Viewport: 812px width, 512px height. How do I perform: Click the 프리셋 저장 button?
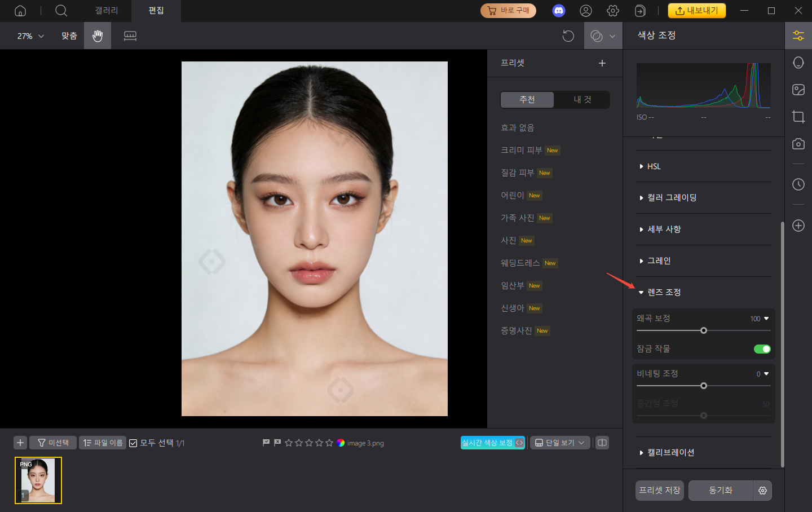pos(659,491)
